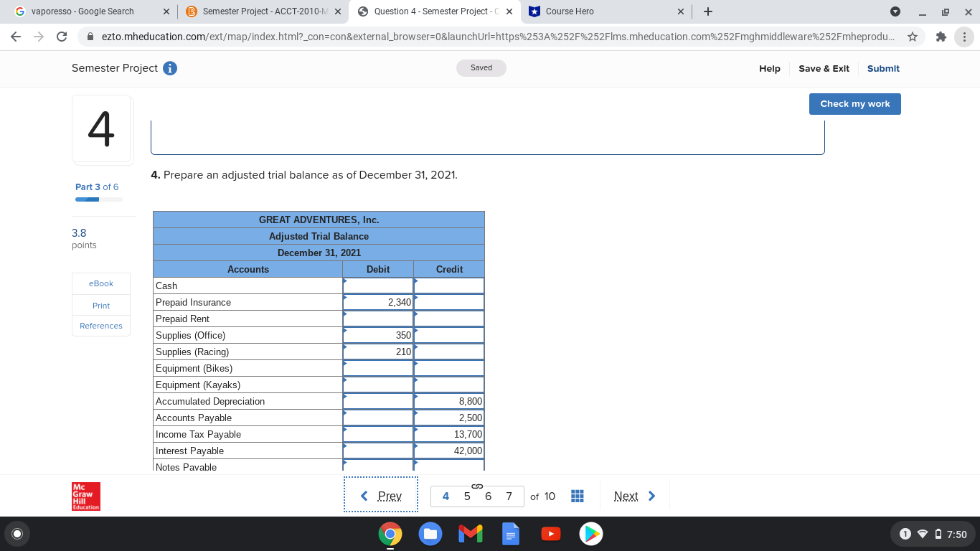Reload the page with the refresh icon
Screen dimensions: 980x551
pos(62,37)
